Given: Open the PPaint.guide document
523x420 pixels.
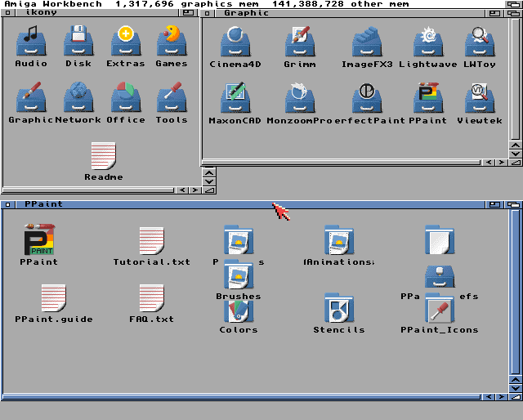Looking at the screenshot, I should click(53, 298).
